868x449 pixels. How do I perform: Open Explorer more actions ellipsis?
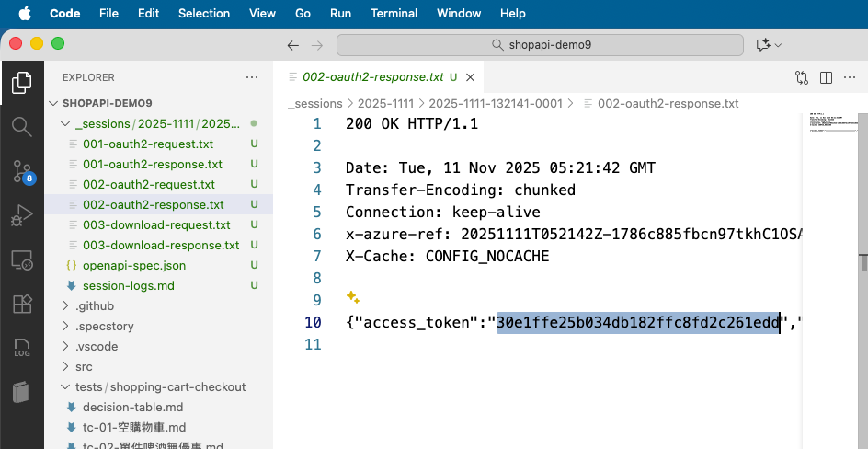[252, 77]
